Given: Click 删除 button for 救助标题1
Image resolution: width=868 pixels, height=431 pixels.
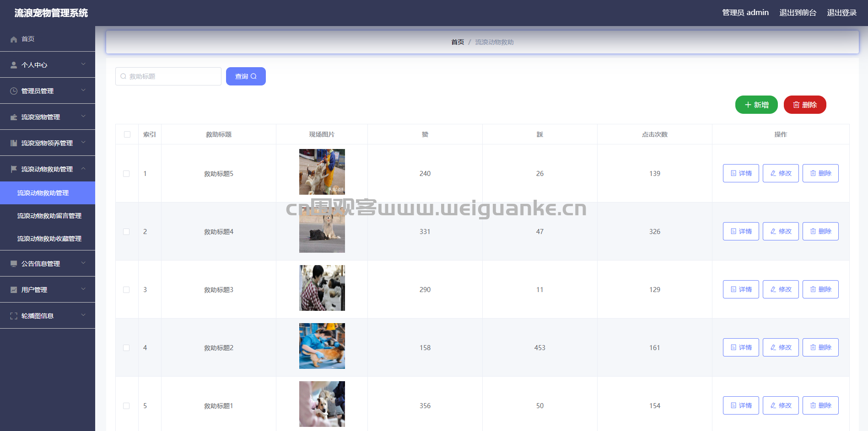Looking at the screenshot, I should [820, 405].
